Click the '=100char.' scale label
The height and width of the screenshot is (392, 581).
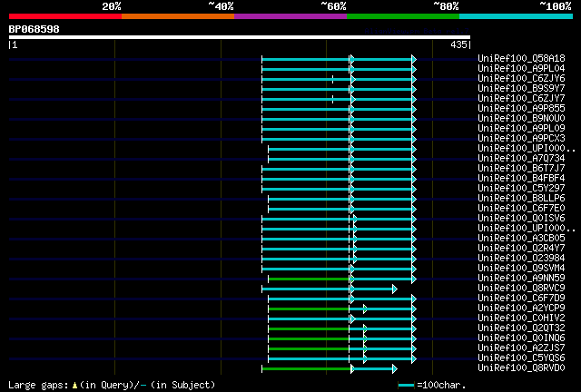441,385
